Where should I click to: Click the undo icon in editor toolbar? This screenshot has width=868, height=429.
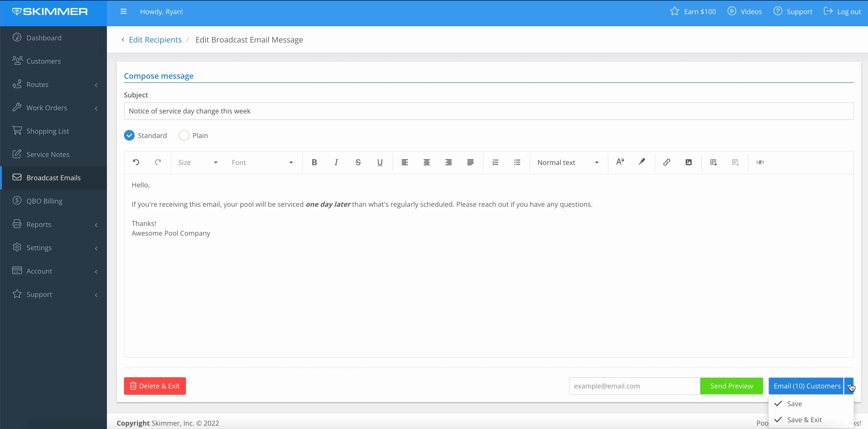click(136, 162)
